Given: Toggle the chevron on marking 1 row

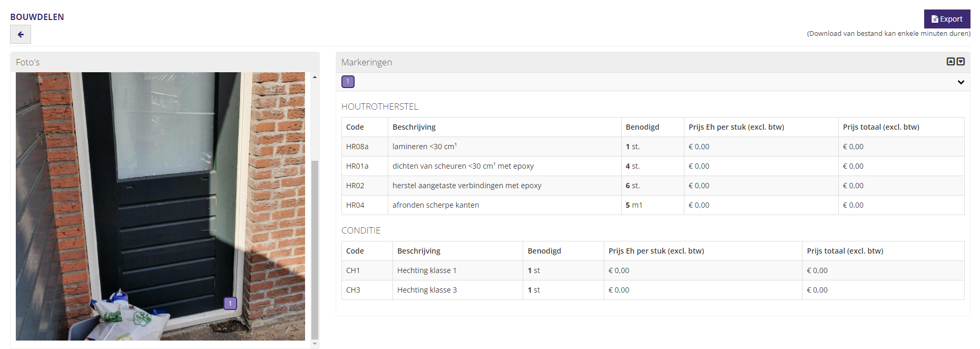Looking at the screenshot, I should click(x=961, y=82).
